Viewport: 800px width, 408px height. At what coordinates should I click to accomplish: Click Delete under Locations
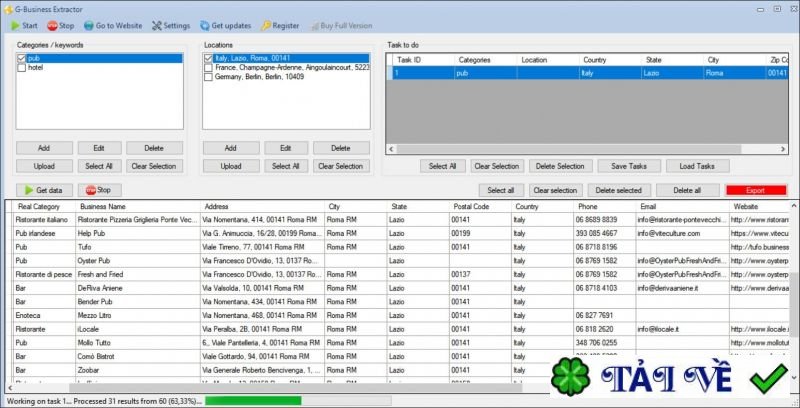[341, 148]
